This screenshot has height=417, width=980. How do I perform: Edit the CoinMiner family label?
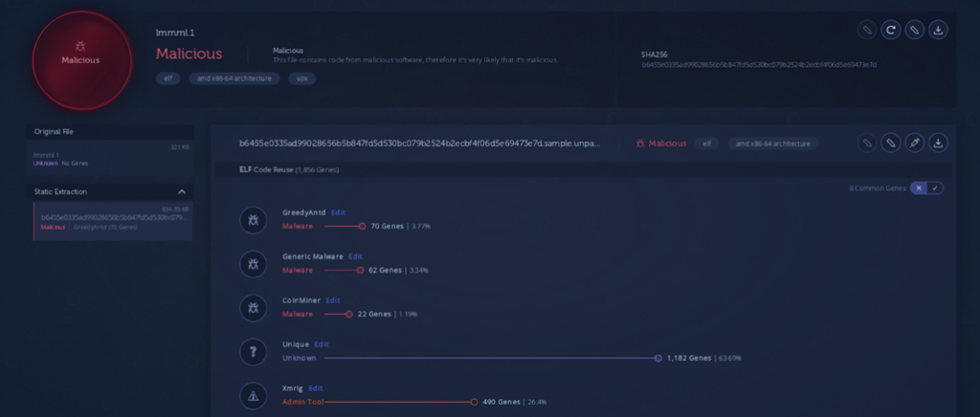(332, 300)
